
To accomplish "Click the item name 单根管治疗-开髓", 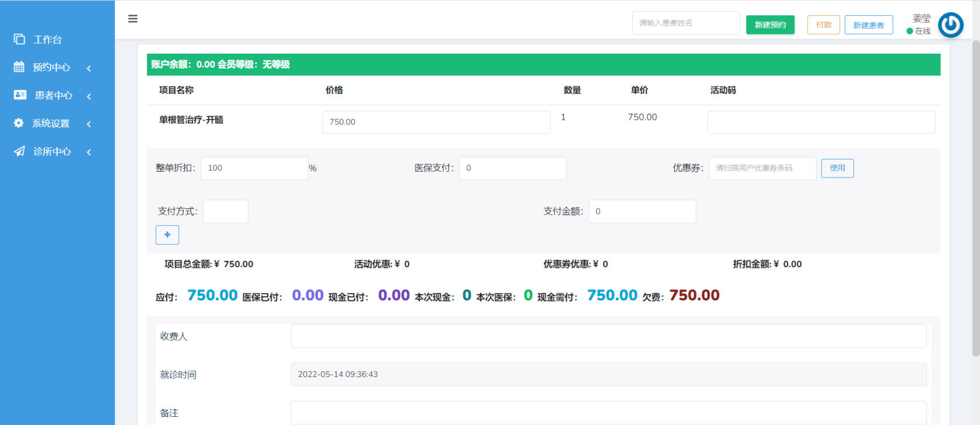I will tap(191, 120).
